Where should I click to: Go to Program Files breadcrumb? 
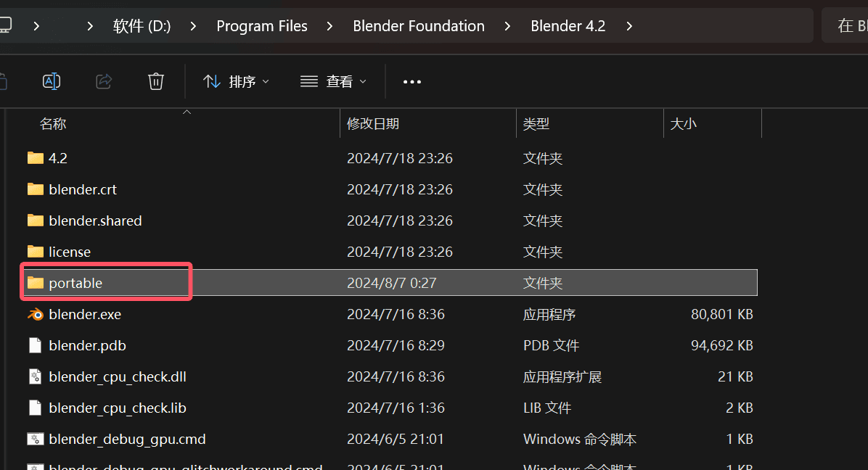tap(262, 26)
